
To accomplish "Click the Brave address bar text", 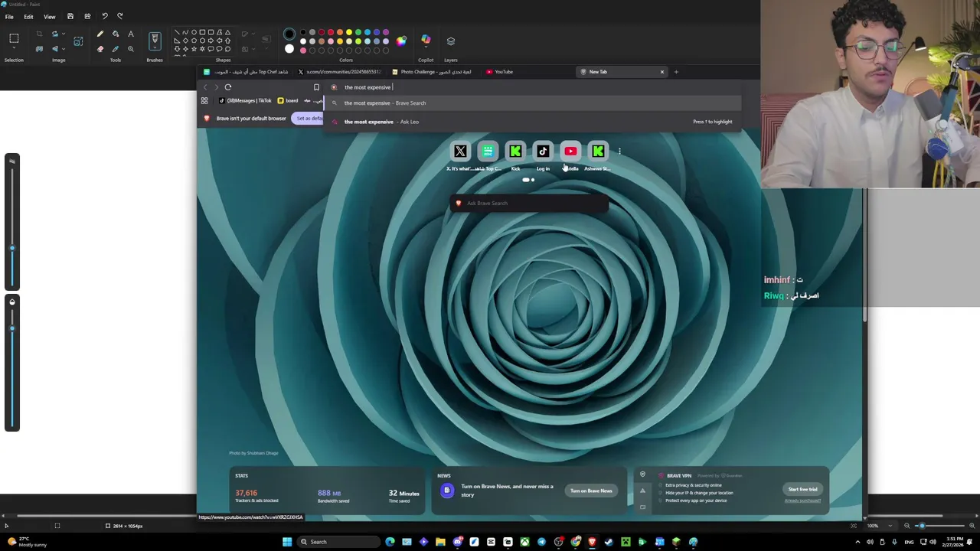I will pos(367,87).
